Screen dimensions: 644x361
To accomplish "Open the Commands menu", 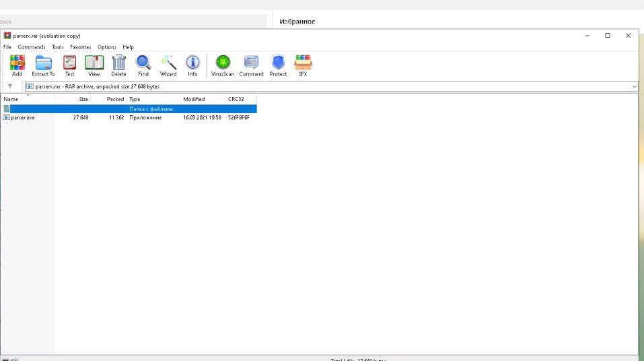I will point(32,47).
